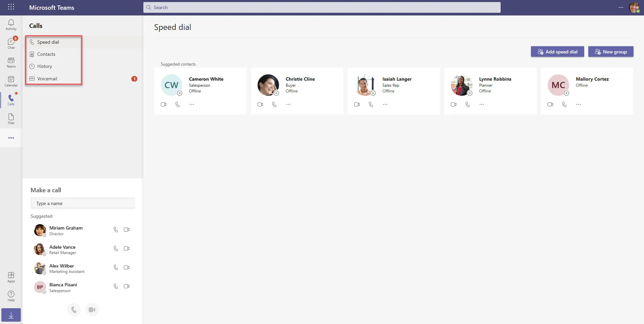This screenshot has width=644, height=324.
Task: Open more options for Cameron White
Action: click(192, 105)
